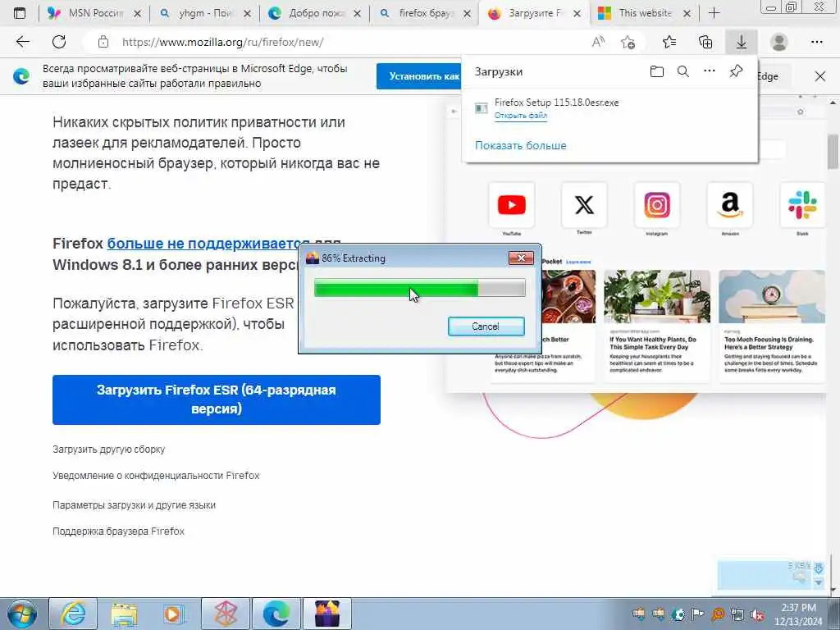Open Уведомление о конфиденциальности Firefox link
This screenshot has width=840, height=630.
point(156,476)
